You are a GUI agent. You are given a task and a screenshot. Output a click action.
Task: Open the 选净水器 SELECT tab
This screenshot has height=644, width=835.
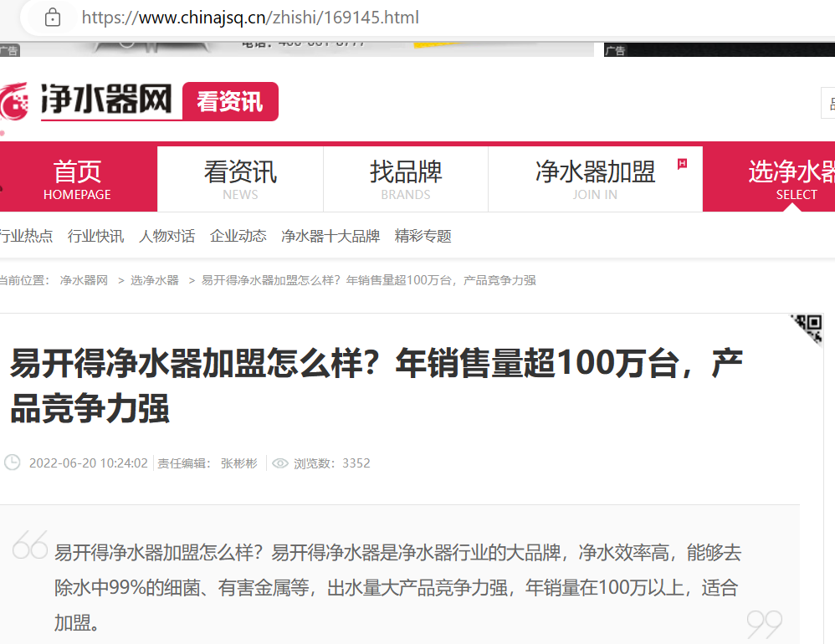[769, 179]
